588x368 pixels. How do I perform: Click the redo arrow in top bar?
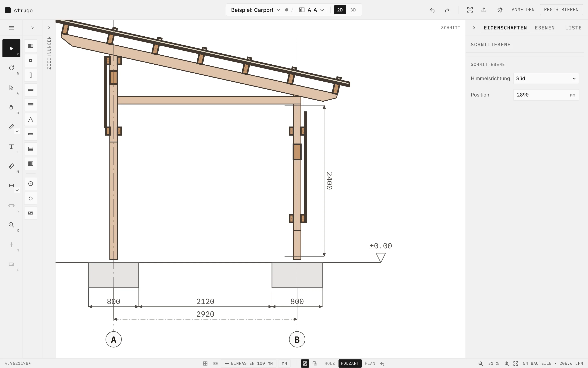pyautogui.click(x=447, y=10)
